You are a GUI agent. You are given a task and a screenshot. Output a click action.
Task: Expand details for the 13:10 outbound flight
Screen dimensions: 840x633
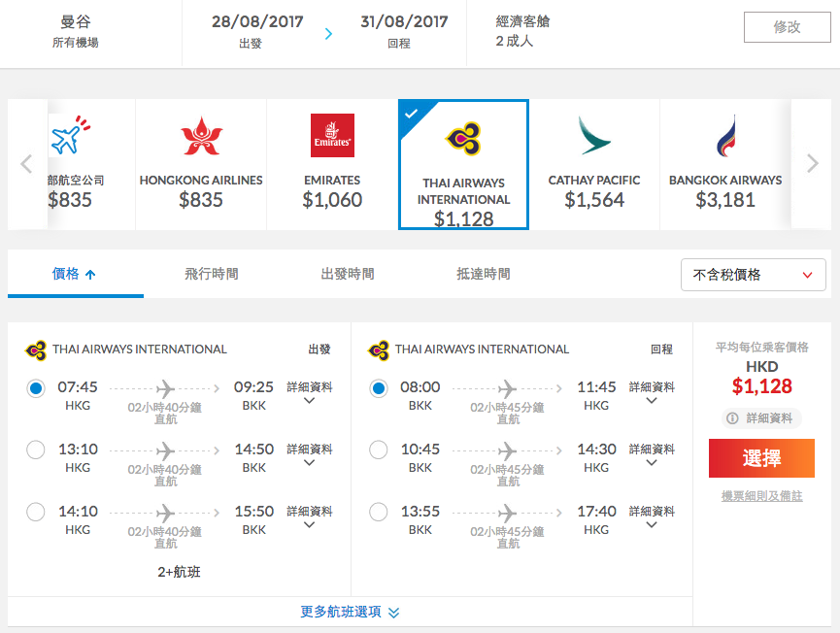pyautogui.click(x=309, y=454)
